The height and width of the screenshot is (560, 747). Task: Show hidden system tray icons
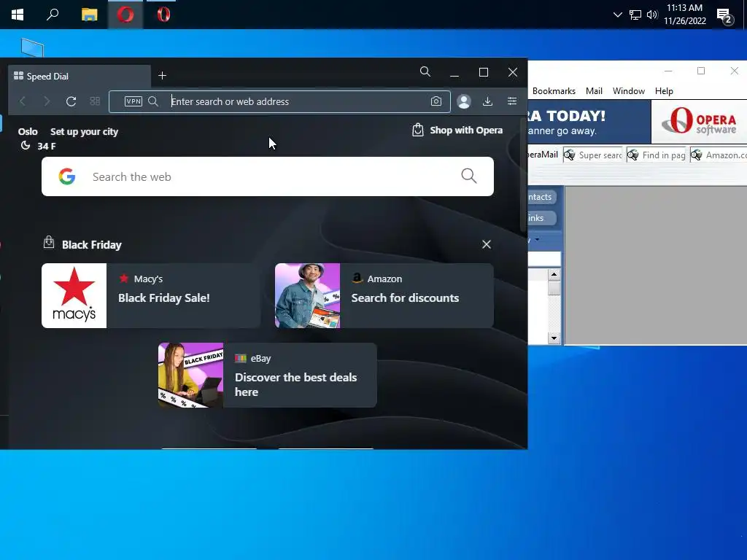point(617,15)
